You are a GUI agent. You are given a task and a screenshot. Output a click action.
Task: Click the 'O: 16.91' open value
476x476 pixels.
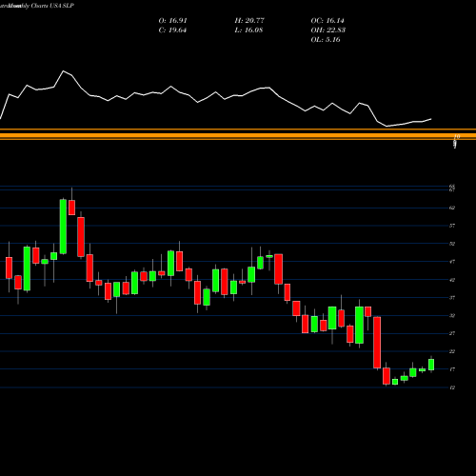pos(172,21)
